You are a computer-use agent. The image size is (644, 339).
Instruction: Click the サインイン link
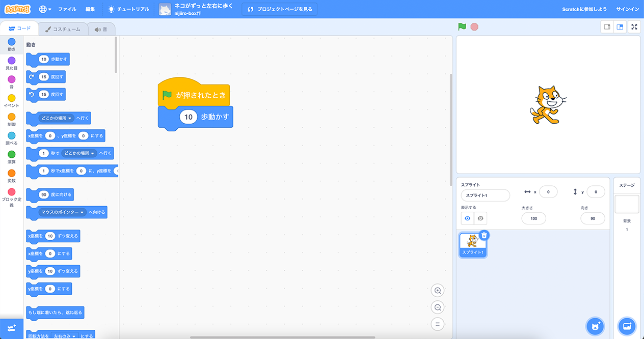coord(627,9)
